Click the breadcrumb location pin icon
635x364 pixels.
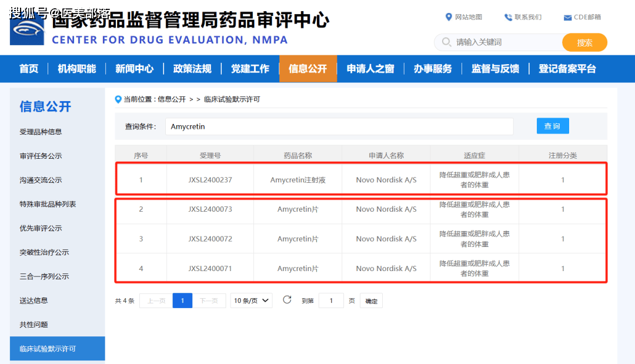tap(118, 99)
